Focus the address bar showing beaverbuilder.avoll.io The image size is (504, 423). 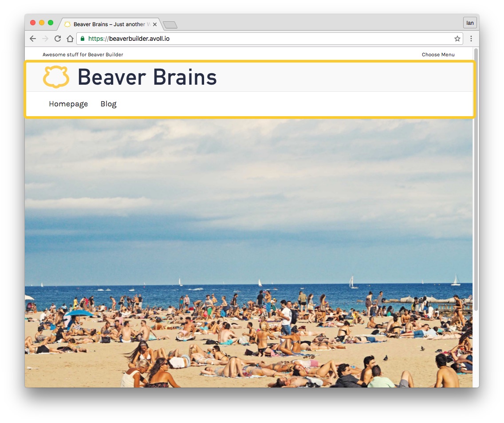270,39
